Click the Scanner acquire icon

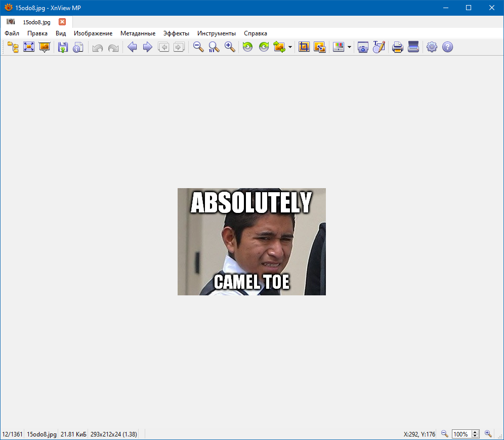[413, 47]
